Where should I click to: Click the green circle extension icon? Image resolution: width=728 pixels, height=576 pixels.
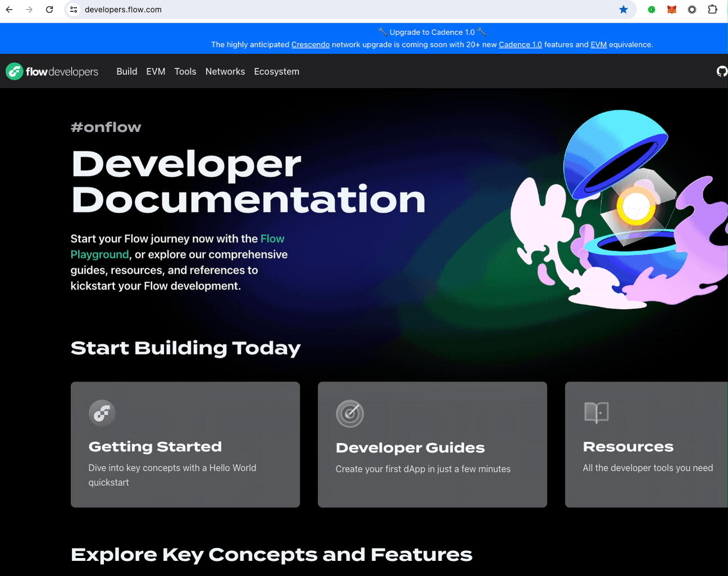[x=651, y=10]
